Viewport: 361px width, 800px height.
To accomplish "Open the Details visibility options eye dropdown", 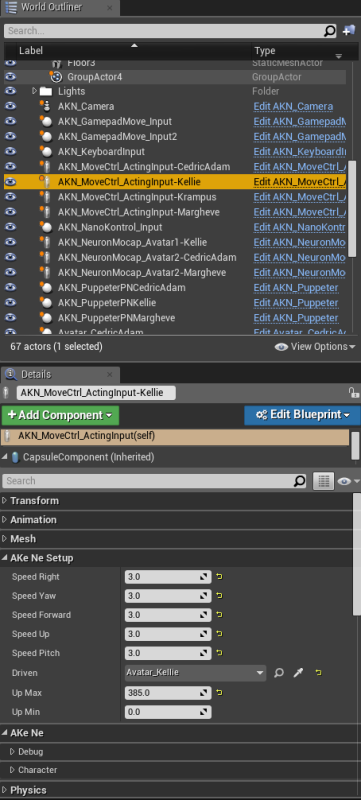I will coord(348,481).
